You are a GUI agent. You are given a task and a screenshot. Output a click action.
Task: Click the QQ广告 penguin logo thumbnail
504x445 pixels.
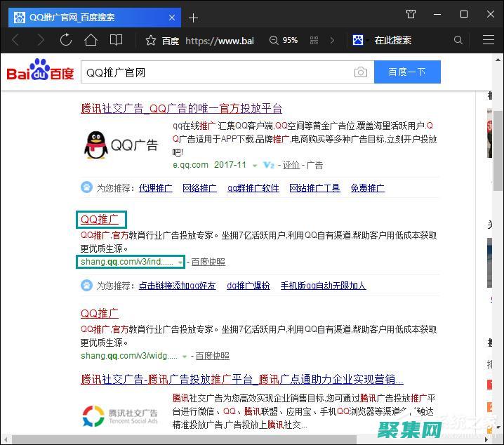(x=121, y=145)
